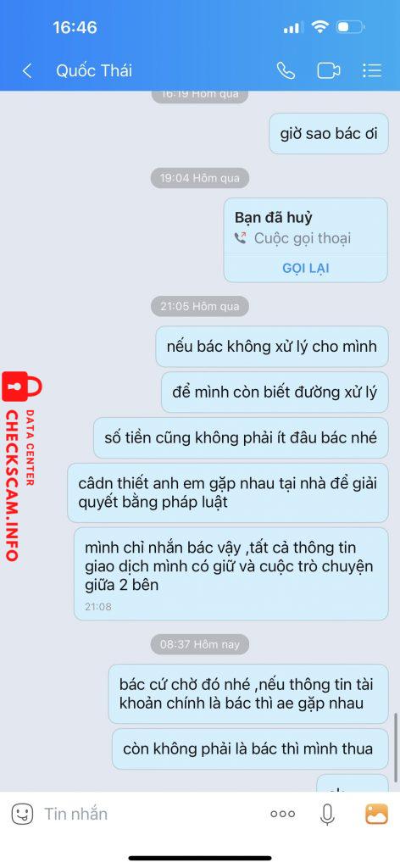Click the chat scrollbar indicator
The width and height of the screenshot is (400, 868).
click(395, 746)
